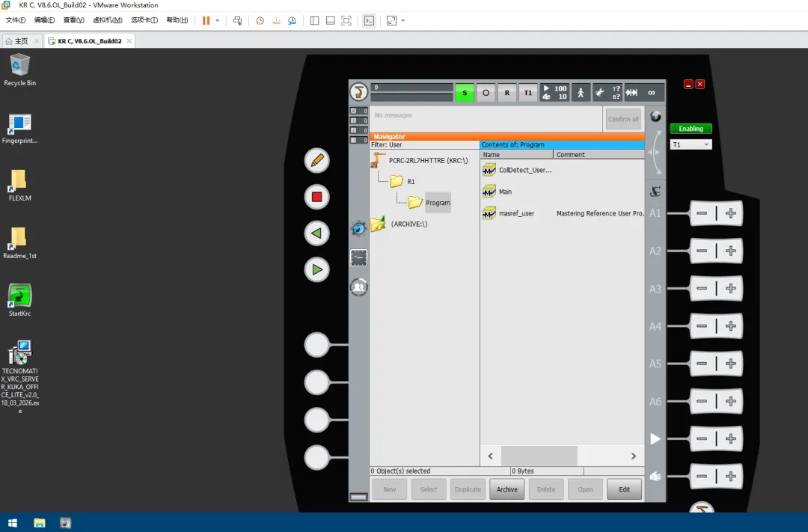Click the pencil edit hardware key
808x532 pixels.
tap(317, 160)
